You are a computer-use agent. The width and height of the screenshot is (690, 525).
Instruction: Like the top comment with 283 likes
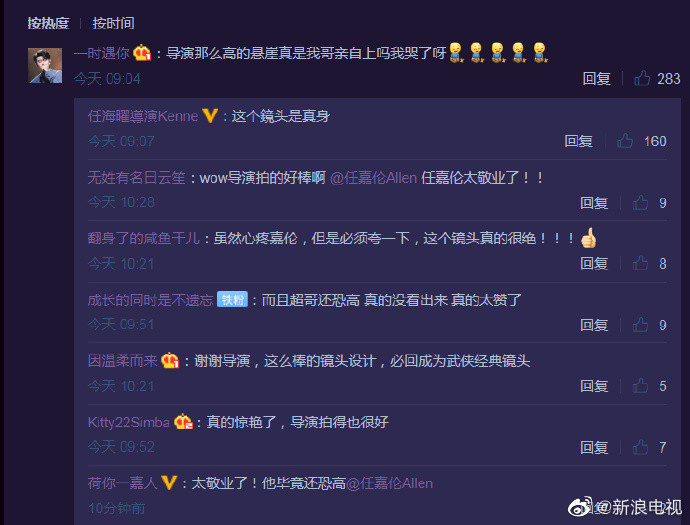[x=642, y=78]
